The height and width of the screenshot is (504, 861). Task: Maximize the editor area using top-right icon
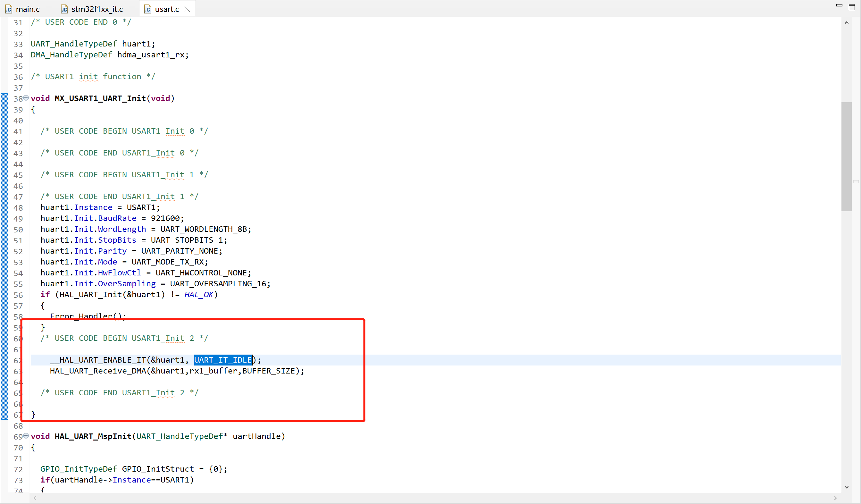(851, 7)
